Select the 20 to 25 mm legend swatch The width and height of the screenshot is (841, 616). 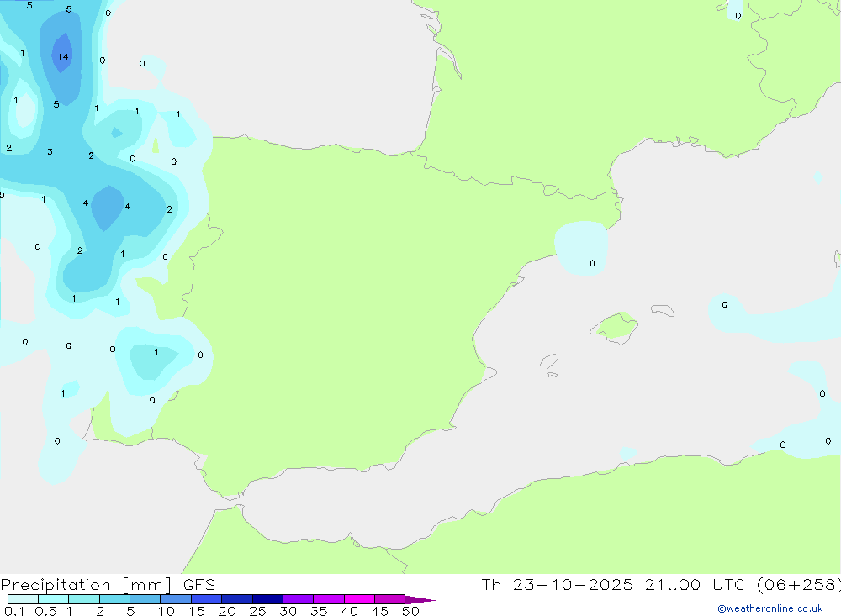coord(236,599)
